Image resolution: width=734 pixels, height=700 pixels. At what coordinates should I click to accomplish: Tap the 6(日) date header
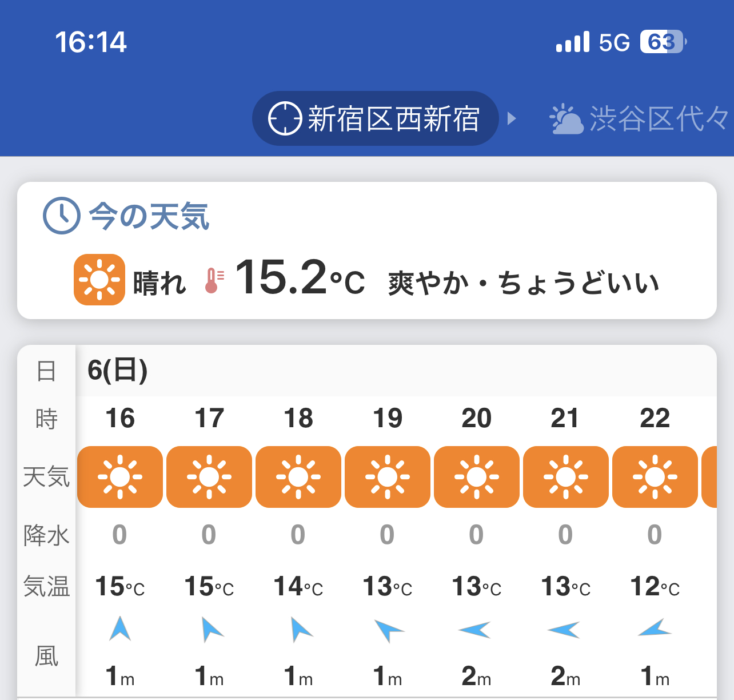tap(118, 370)
